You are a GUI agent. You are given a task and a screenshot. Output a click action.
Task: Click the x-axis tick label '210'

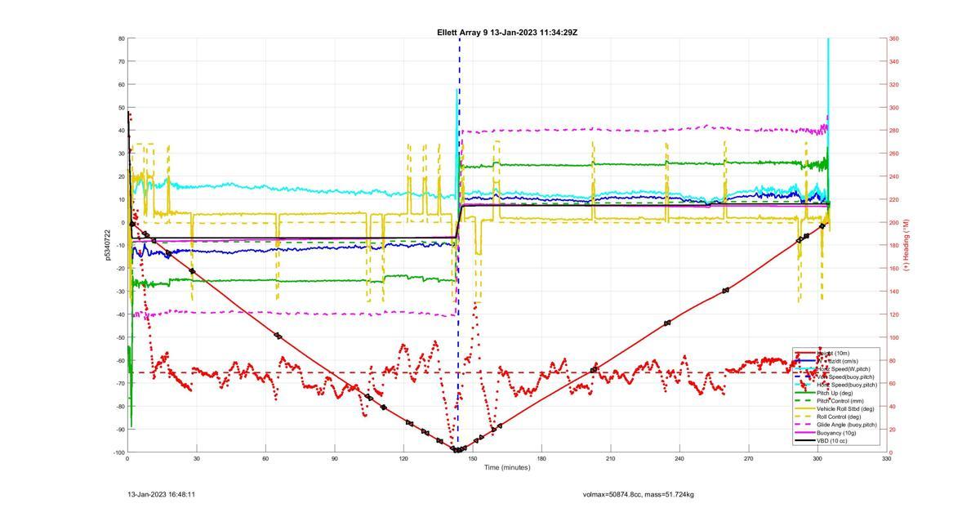coord(611,459)
